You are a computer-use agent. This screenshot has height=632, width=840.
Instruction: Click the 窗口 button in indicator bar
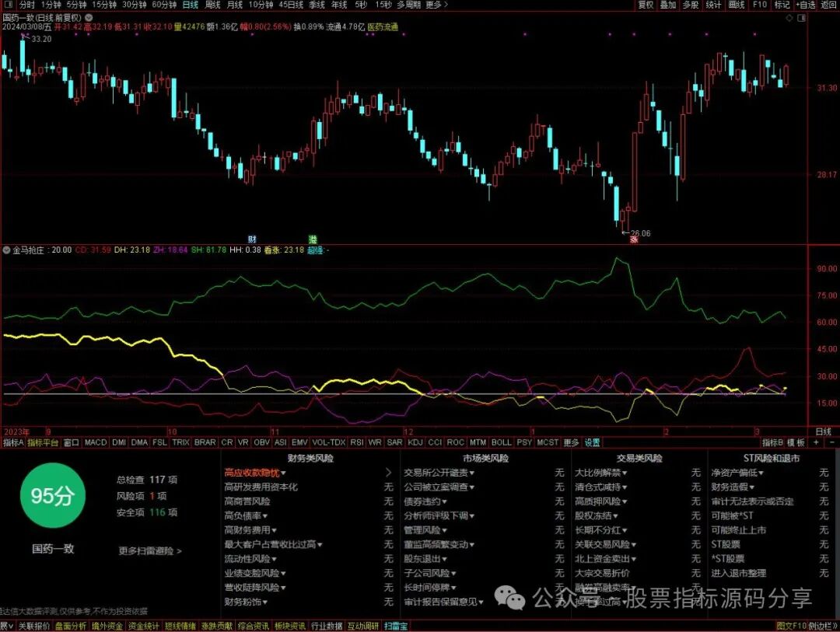[71, 442]
